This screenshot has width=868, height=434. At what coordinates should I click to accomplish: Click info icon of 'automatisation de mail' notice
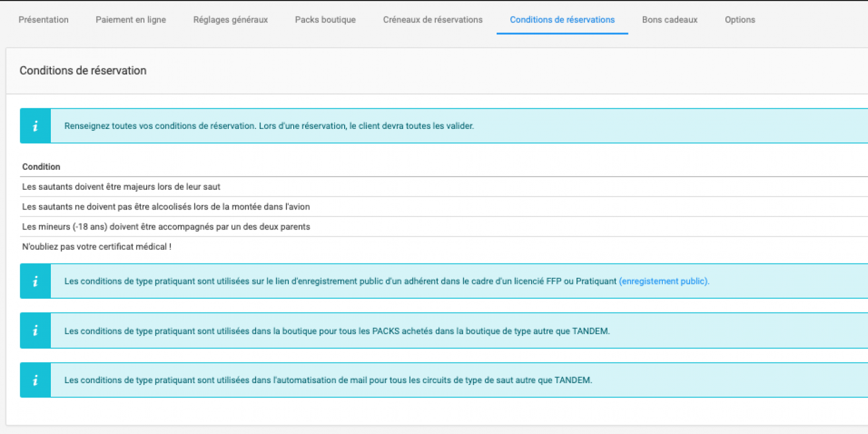[x=35, y=380]
